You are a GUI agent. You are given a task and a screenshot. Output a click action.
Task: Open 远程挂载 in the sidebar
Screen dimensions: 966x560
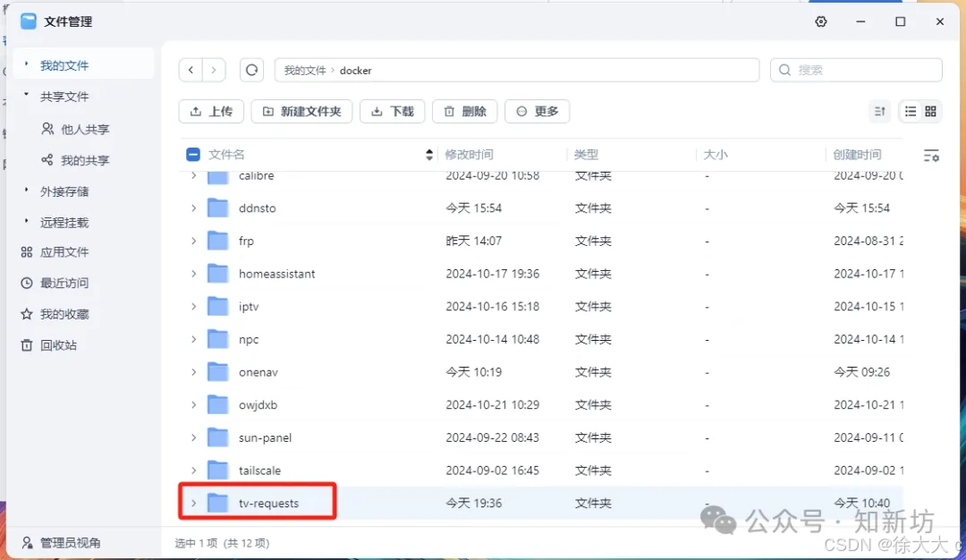pyautogui.click(x=64, y=223)
